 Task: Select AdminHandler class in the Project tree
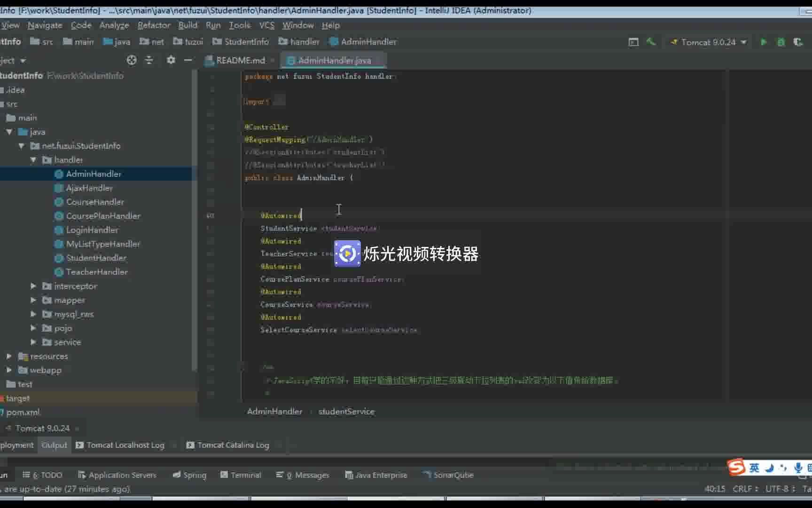tap(94, 174)
